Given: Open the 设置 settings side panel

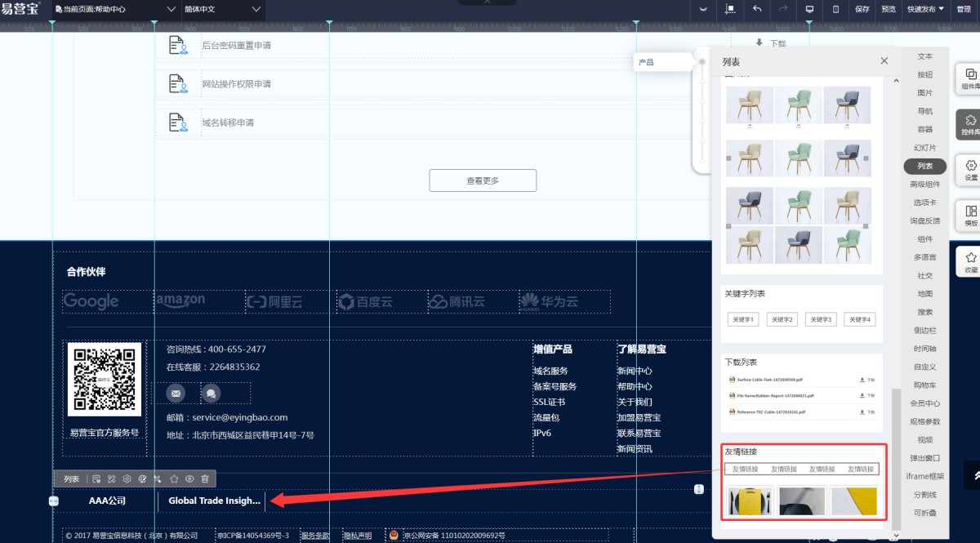Looking at the screenshot, I should [970, 170].
